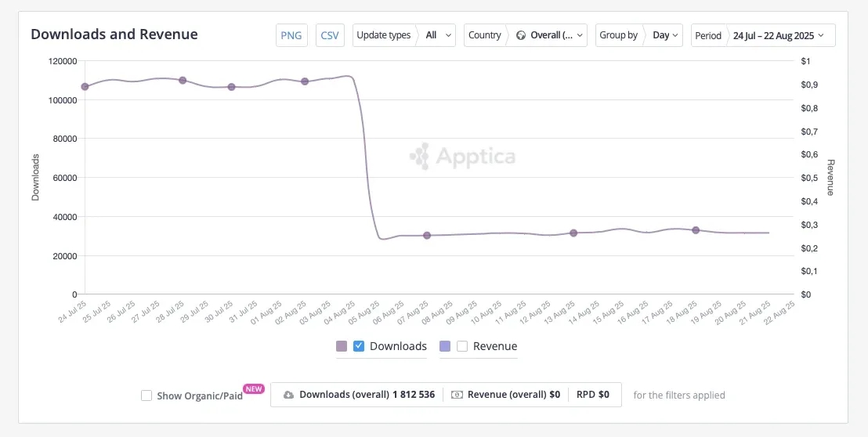Viewport: 868px width, 437px height.
Task: Click the 13 Aug chart data point
Action: point(573,233)
